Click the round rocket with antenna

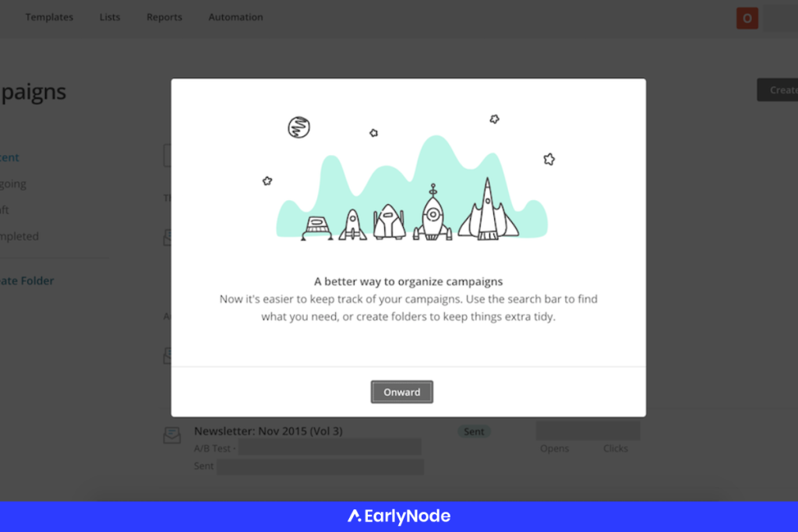(x=433, y=212)
